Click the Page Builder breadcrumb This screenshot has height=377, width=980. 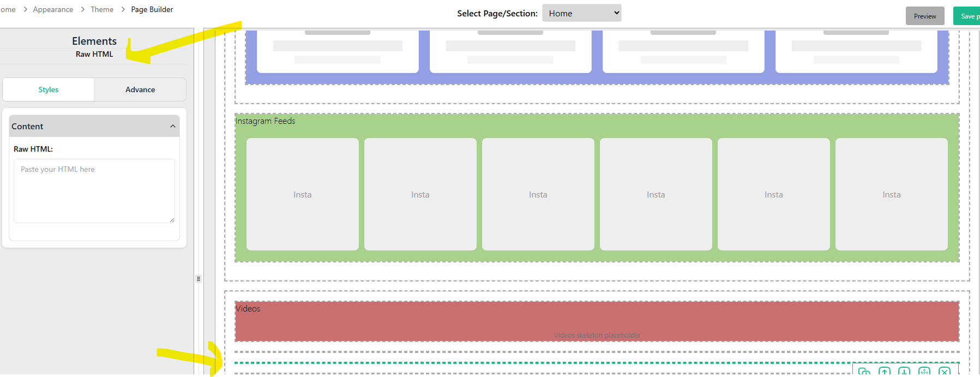[x=152, y=9]
